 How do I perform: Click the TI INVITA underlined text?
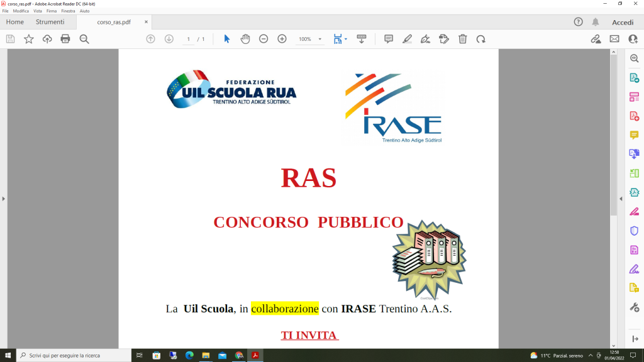pos(309,336)
